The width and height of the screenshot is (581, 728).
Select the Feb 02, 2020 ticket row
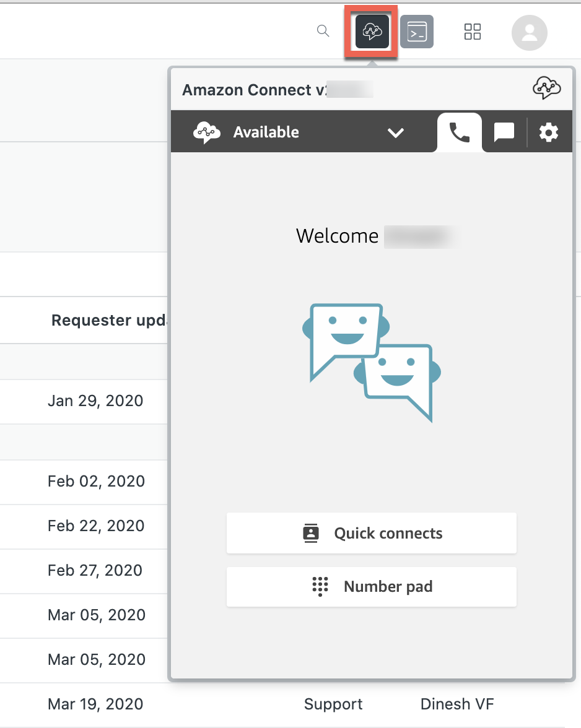96,482
